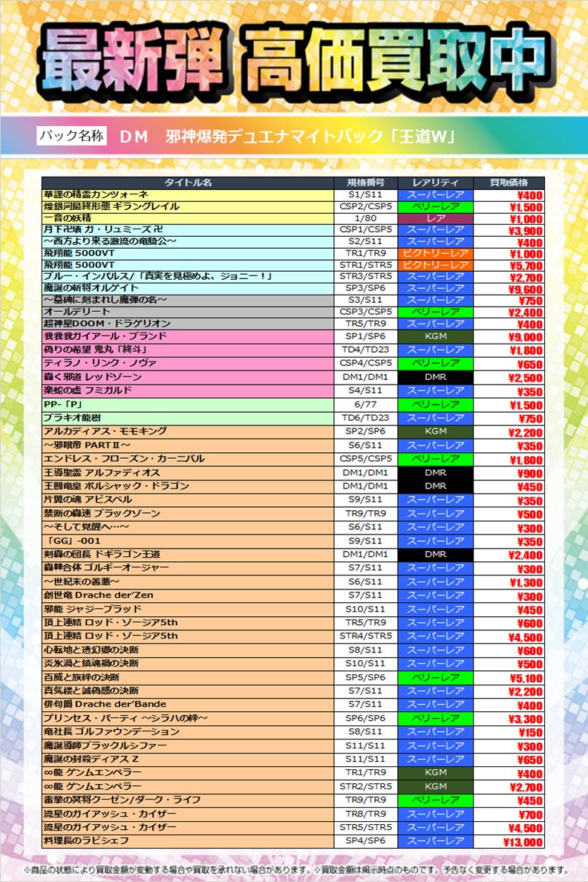Select card 魔誕の斬将オルゲイト
The image size is (588, 882).
[x=91, y=288]
